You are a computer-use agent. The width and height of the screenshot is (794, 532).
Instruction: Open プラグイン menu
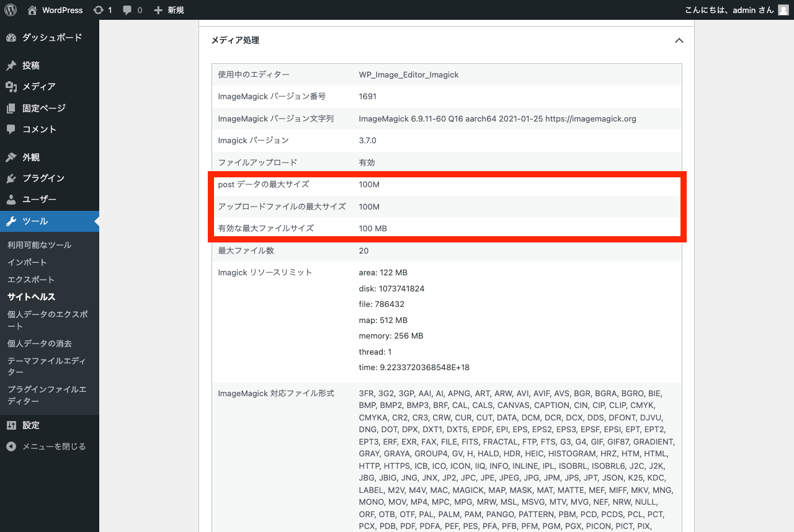pos(50,178)
